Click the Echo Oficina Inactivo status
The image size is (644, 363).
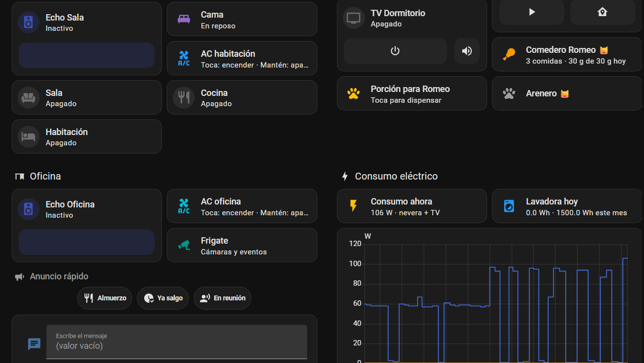59,215
